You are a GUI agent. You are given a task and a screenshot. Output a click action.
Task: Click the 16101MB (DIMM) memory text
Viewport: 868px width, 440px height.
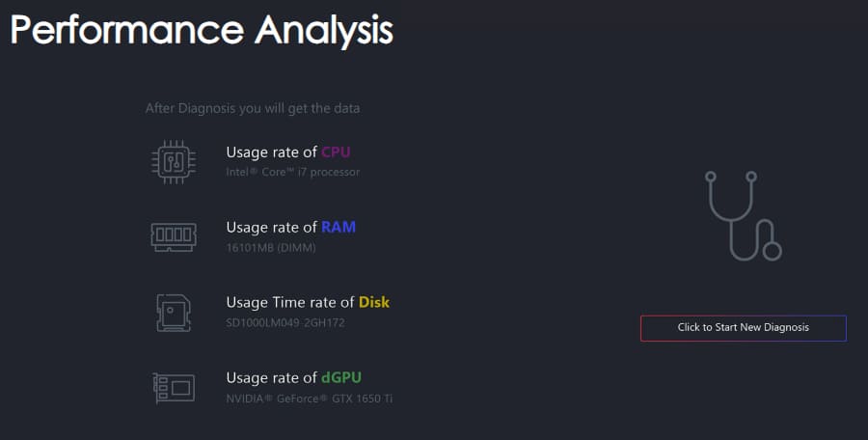[x=271, y=247]
